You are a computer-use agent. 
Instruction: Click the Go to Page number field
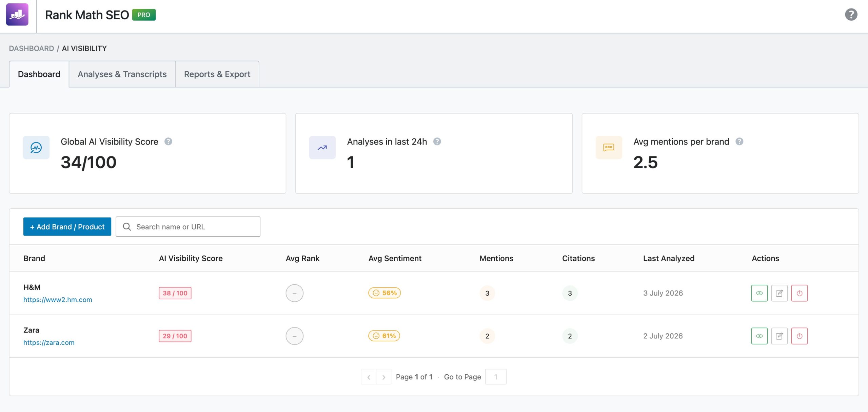[x=496, y=377]
